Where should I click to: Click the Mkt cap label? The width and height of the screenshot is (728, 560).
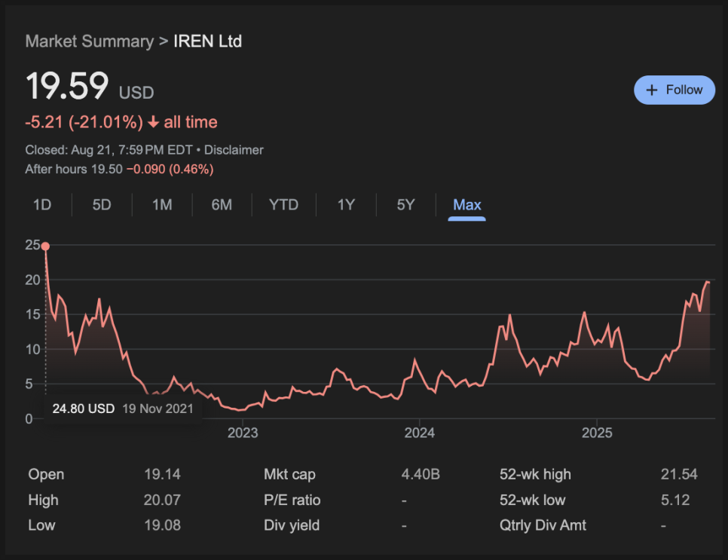pyautogui.click(x=289, y=475)
